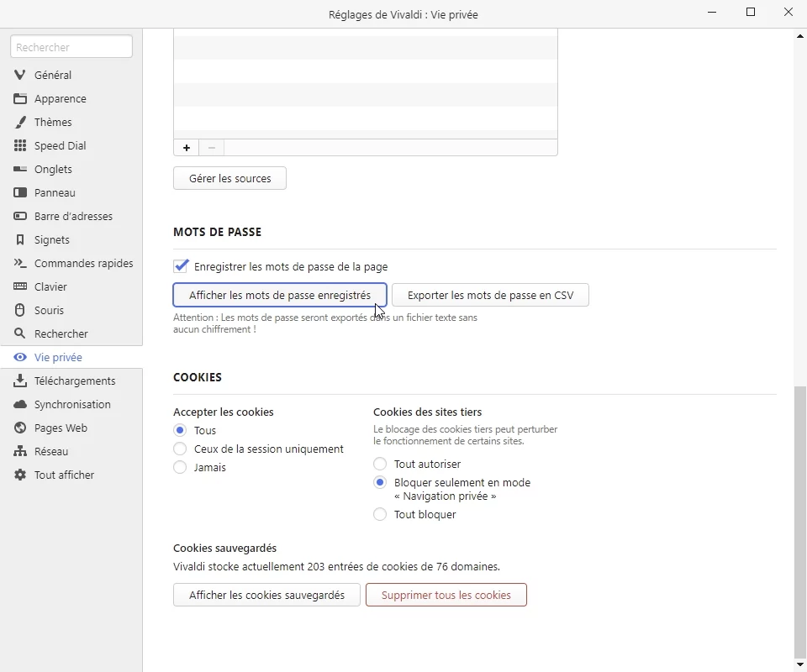Click Gérer les sources button

click(229, 178)
